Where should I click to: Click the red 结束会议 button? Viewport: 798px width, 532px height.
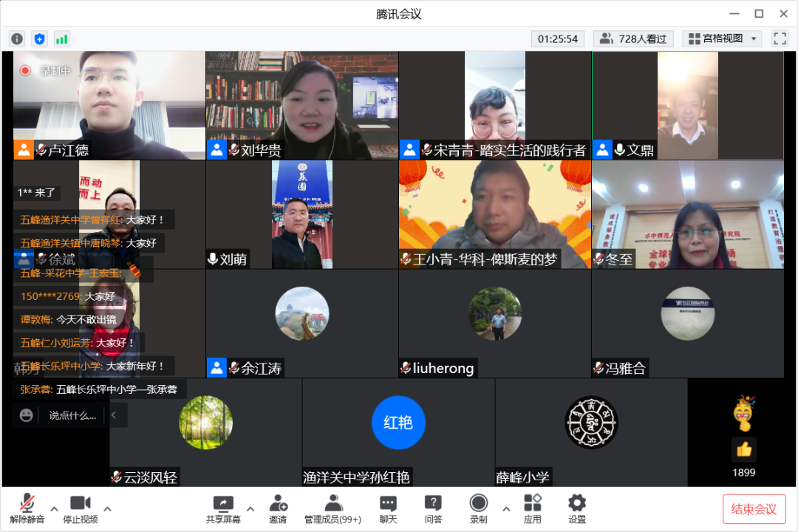coord(754,509)
